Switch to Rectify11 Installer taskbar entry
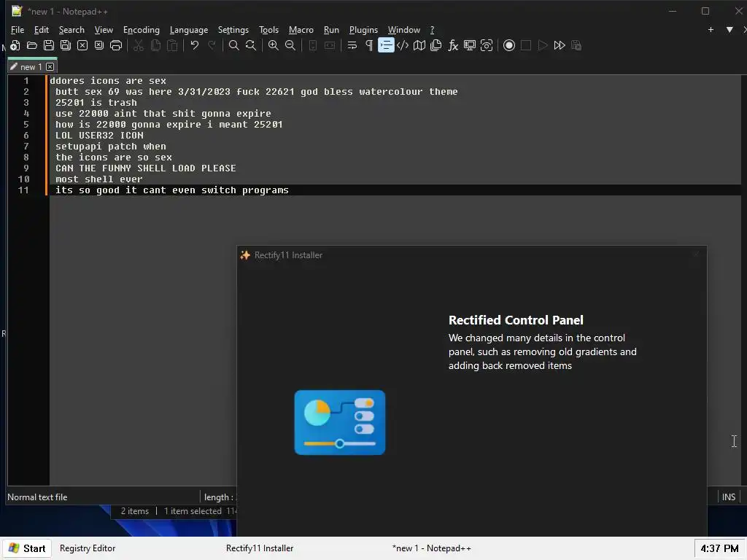747x560 pixels. [x=260, y=548]
